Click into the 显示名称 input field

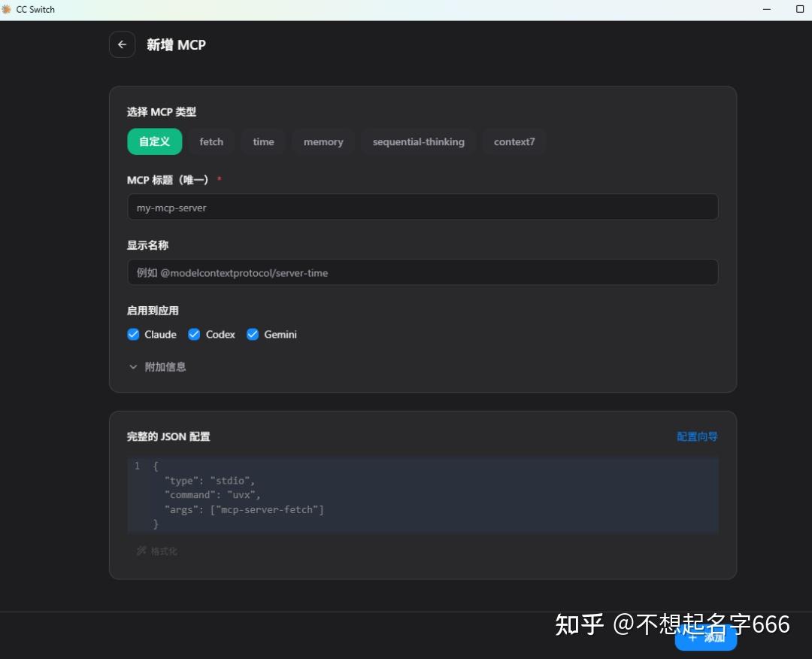click(423, 272)
